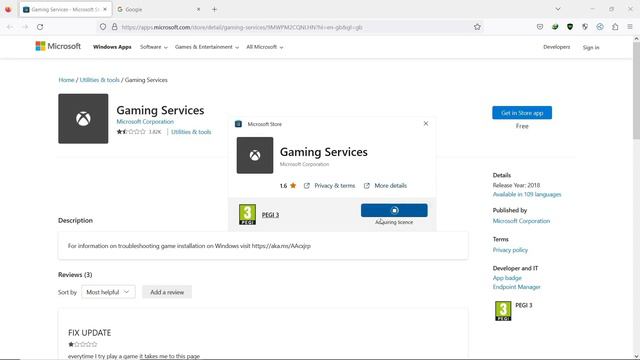Open the Pocket save icon
The width and height of the screenshot is (640, 360).
pos(540,27)
